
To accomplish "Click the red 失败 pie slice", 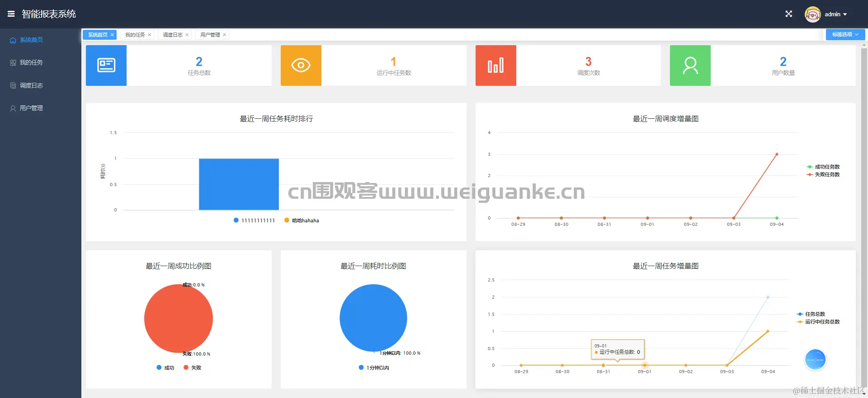I will (x=179, y=318).
